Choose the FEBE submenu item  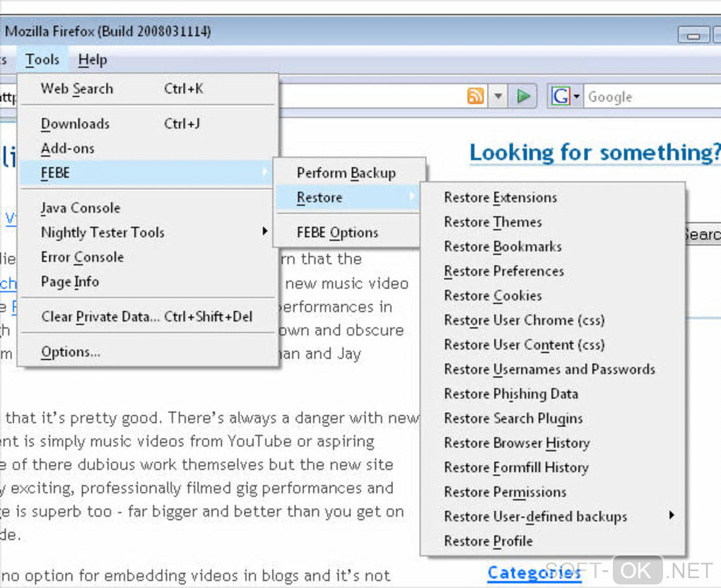[148, 173]
